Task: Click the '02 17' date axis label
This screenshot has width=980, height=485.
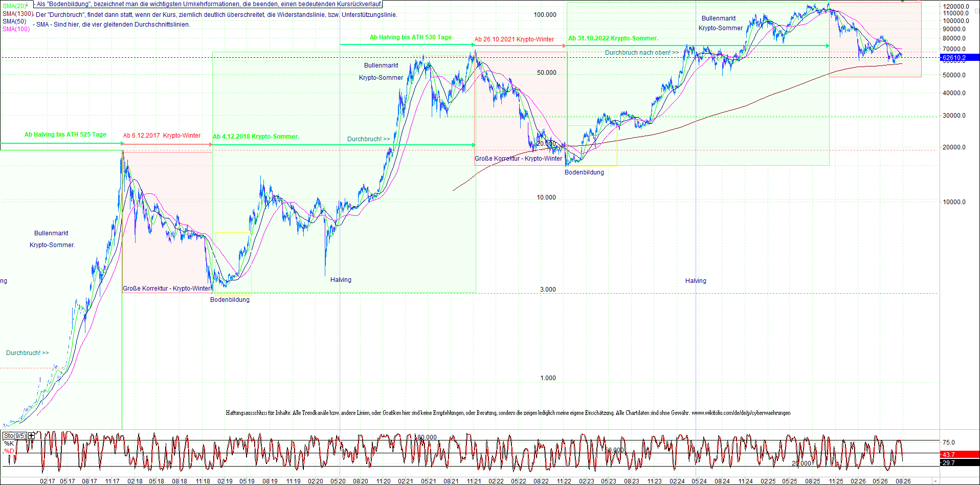Action: click(x=47, y=481)
